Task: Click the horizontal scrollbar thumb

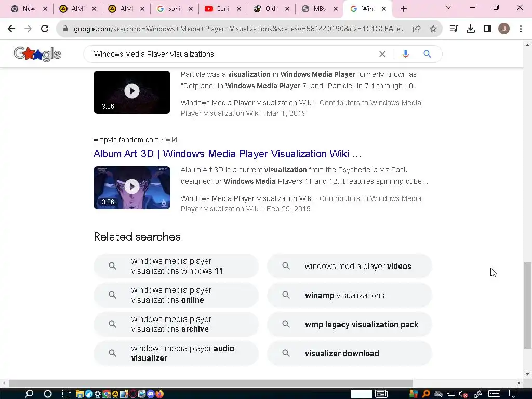Action: click(210, 383)
